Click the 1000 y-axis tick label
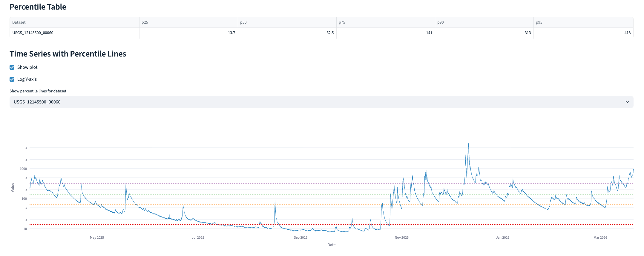Image resolution: width=644 pixels, height=256 pixels. pos(23,169)
